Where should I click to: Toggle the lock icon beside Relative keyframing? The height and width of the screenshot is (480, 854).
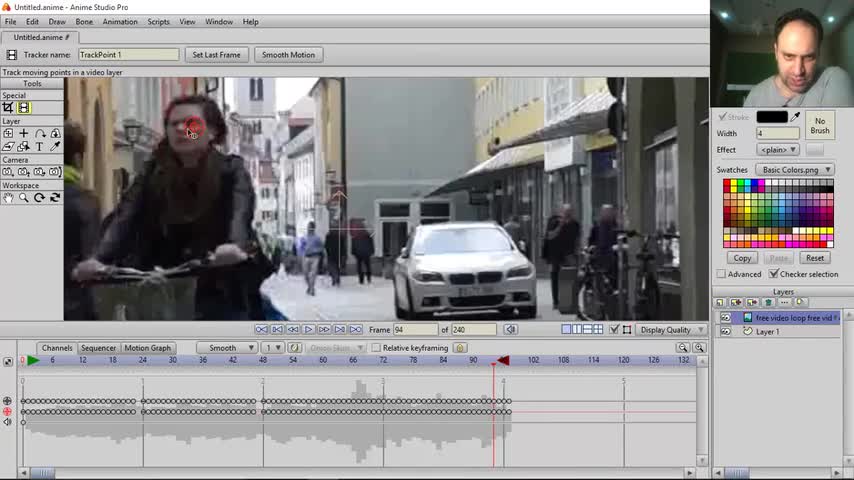point(460,348)
